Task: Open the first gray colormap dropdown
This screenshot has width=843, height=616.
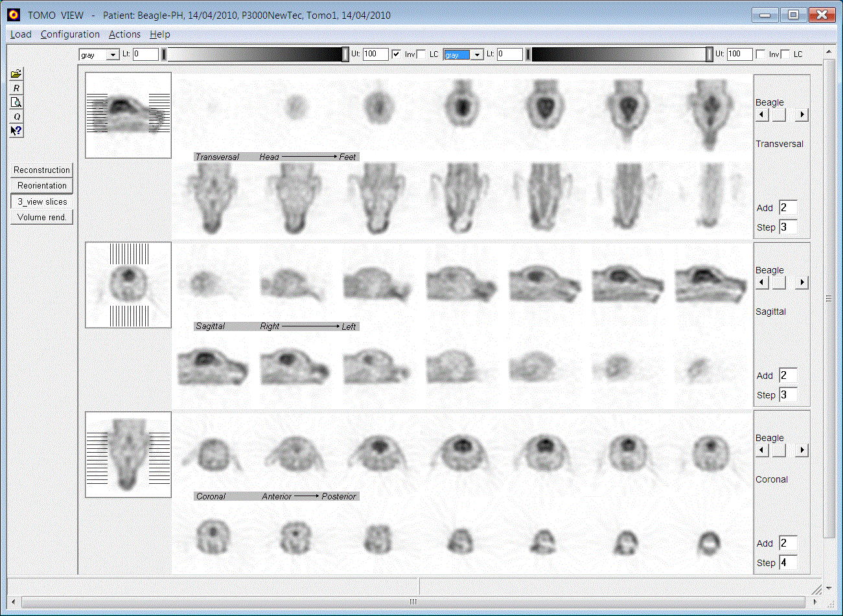Action: [x=113, y=55]
